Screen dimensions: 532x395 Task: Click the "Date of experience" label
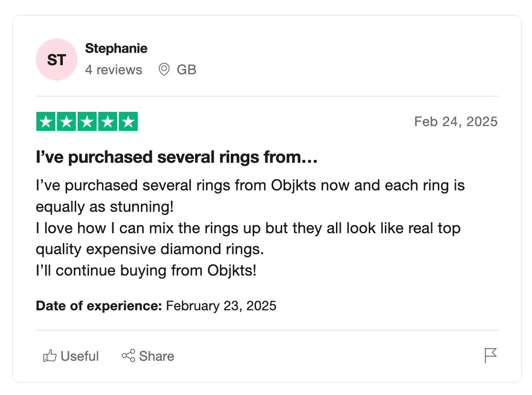(99, 306)
